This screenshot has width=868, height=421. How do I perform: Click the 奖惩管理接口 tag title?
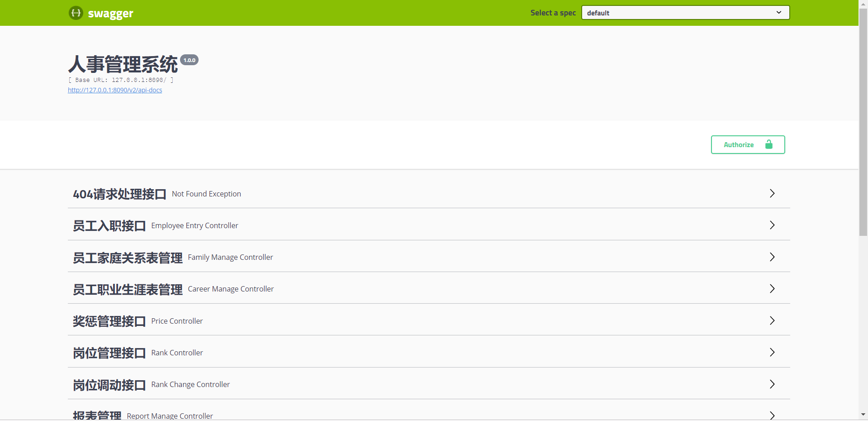[109, 321]
